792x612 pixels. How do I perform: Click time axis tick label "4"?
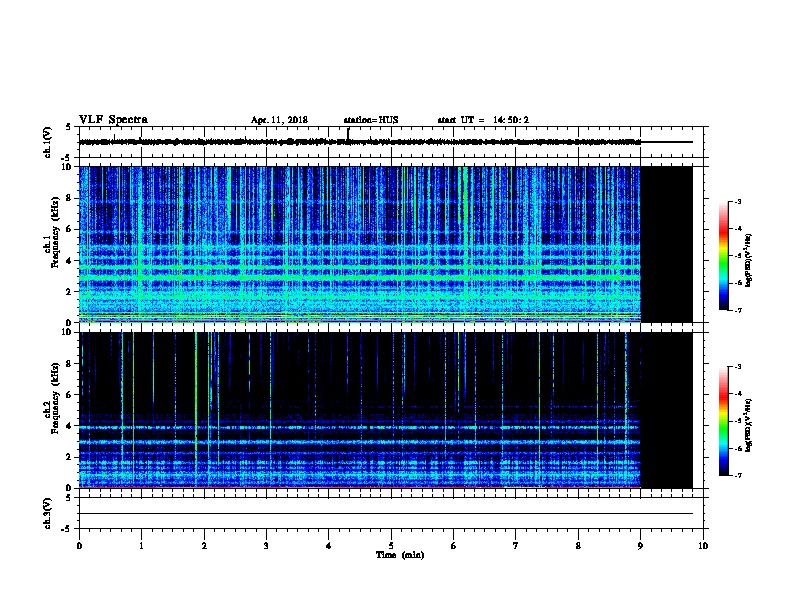coord(328,545)
